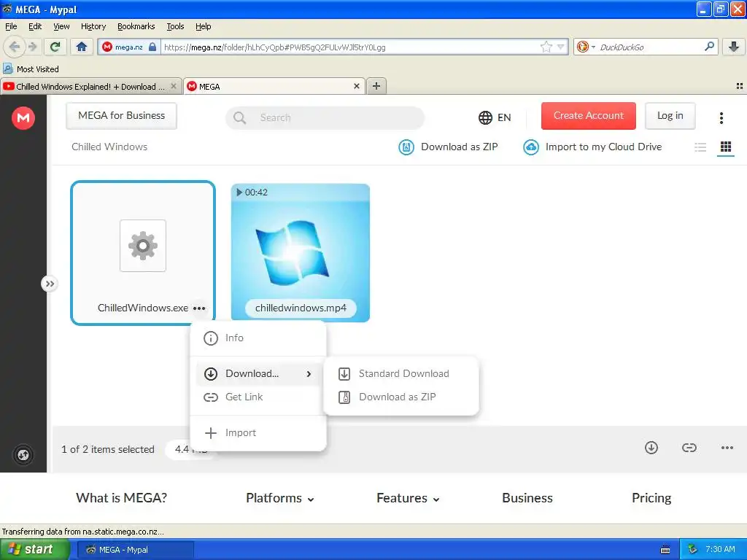Bookmark page with the star icon
Viewport: 747px width, 560px height.
pyautogui.click(x=546, y=47)
